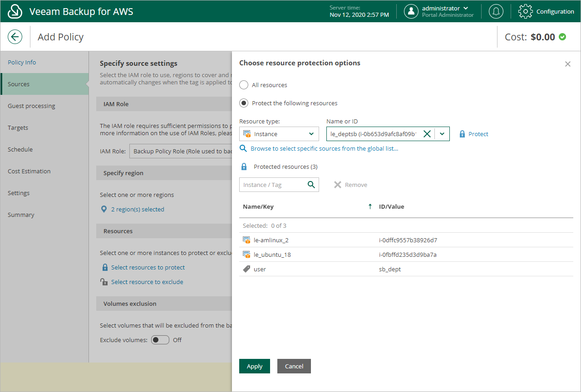Select the All resources radio button
The width and height of the screenshot is (581, 392).
[x=244, y=85]
